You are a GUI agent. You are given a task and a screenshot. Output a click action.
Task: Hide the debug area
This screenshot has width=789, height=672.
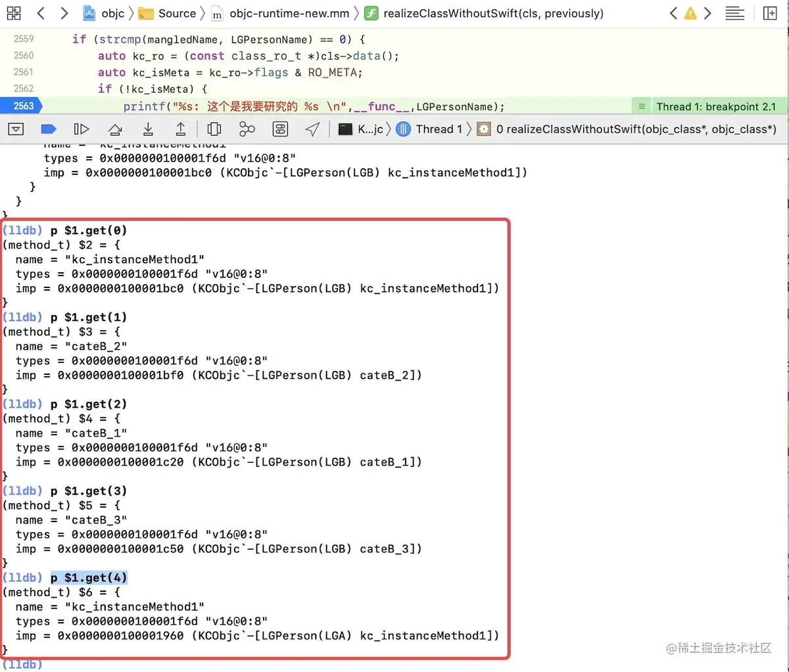pyautogui.click(x=16, y=130)
